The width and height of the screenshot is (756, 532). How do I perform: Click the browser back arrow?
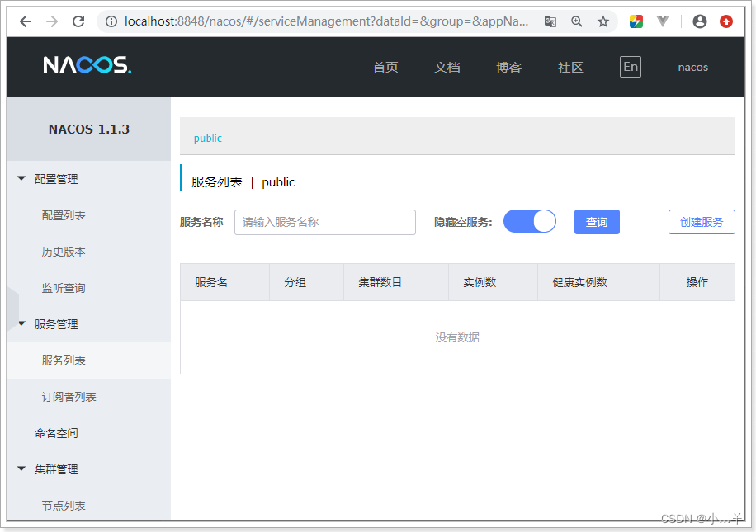[25, 21]
